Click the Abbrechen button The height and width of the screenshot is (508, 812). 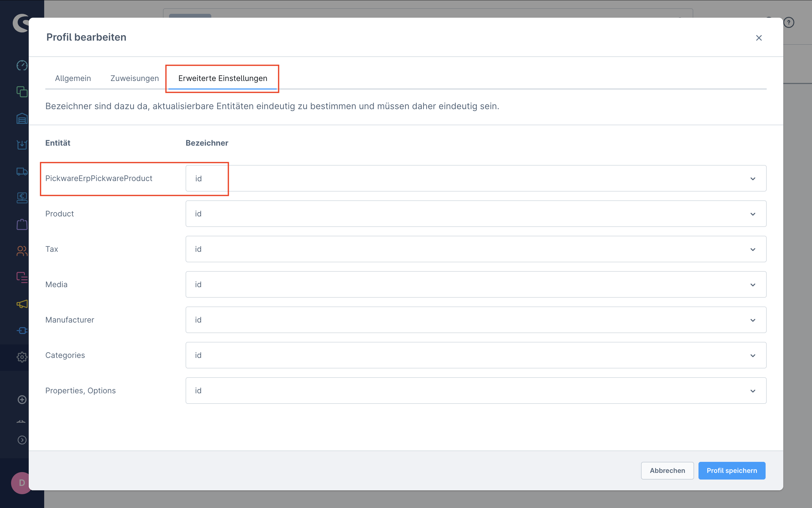pyautogui.click(x=667, y=470)
